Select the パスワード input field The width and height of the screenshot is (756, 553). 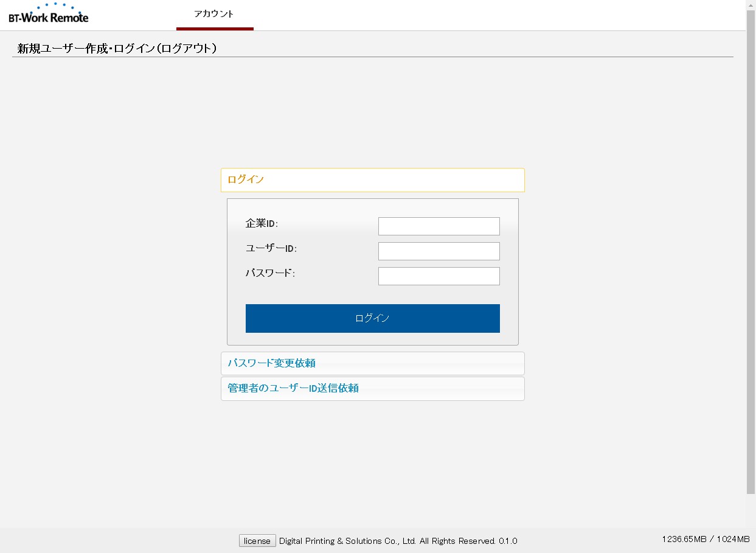439,276
